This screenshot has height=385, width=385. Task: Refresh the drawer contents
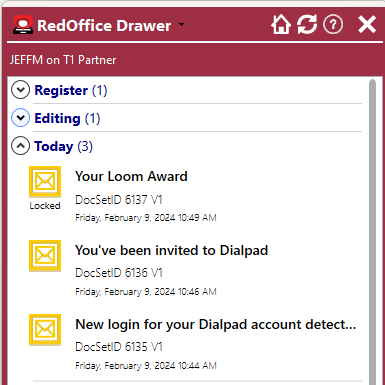[x=307, y=25]
